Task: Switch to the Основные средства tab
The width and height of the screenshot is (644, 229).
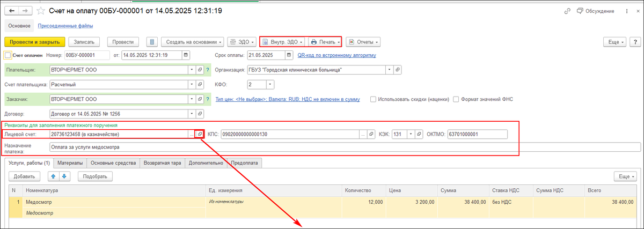Action: [113, 162]
